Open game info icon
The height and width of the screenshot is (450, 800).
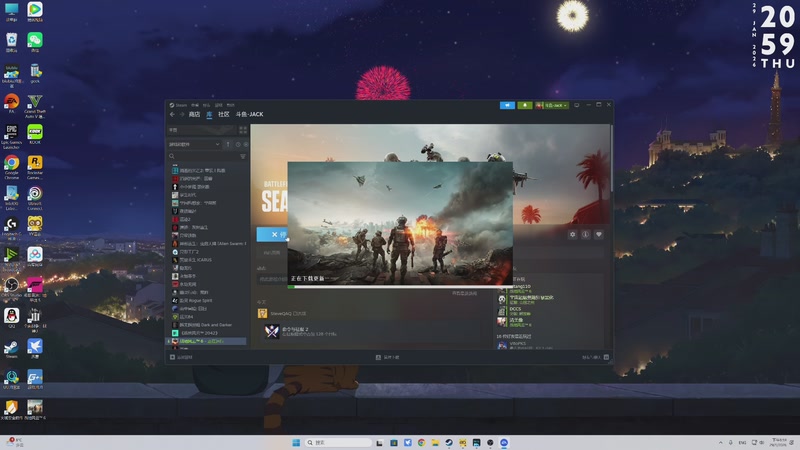click(586, 234)
